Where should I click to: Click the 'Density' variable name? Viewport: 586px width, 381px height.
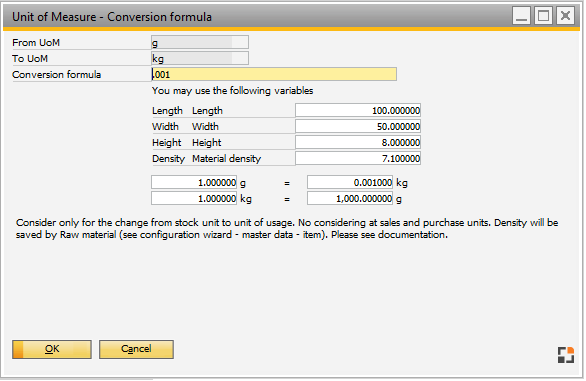pos(169,159)
